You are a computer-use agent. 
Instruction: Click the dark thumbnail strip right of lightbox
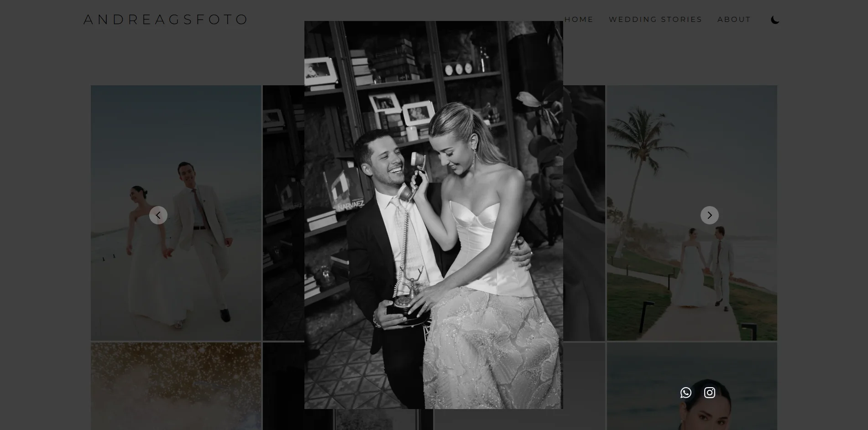click(x=584, y=213)
